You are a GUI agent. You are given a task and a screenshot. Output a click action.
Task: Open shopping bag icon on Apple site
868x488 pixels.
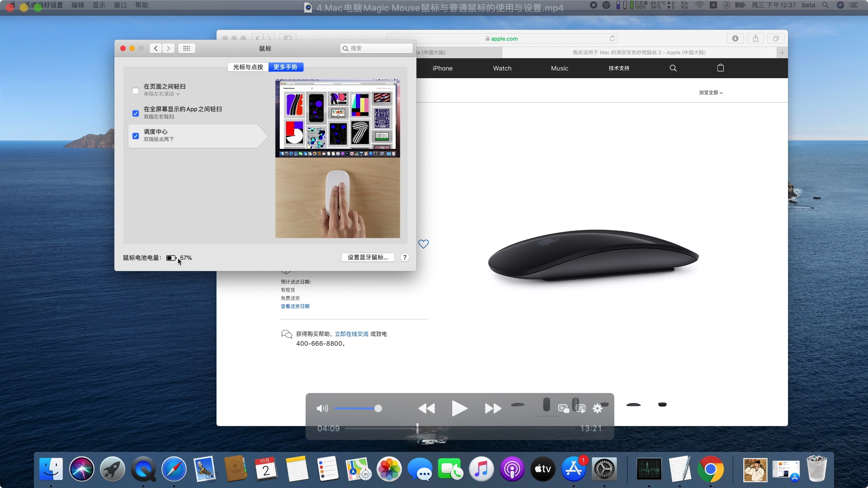(x=720, y=68)
